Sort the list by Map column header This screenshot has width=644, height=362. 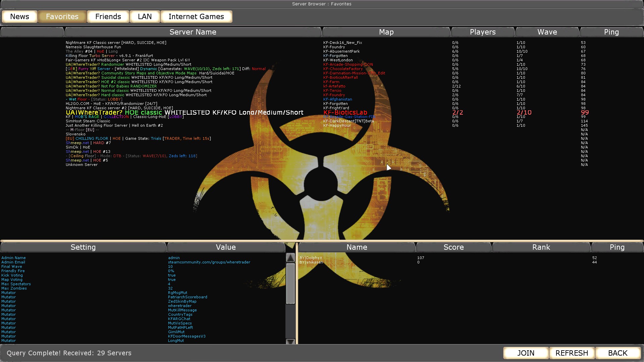click(x=386, y=32)
